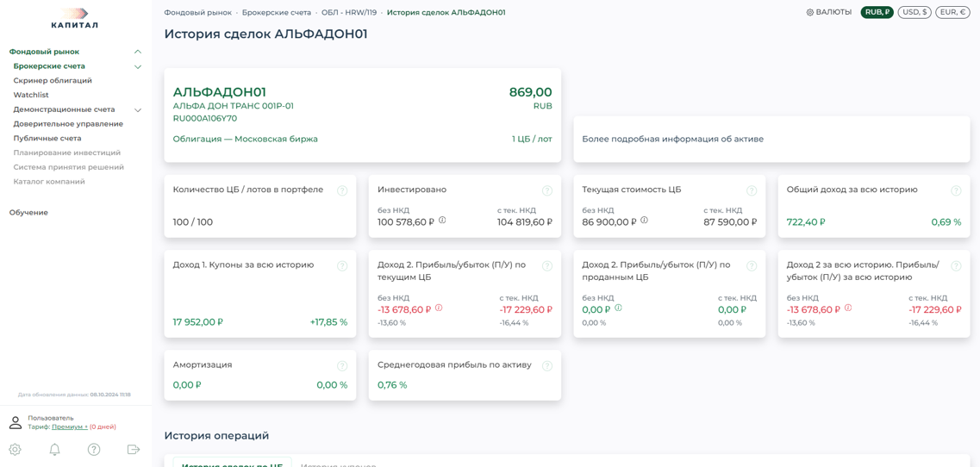This screenshot has height=467, width=980.
Task: Switch currency to EUR, €
Action: point(952,13)
